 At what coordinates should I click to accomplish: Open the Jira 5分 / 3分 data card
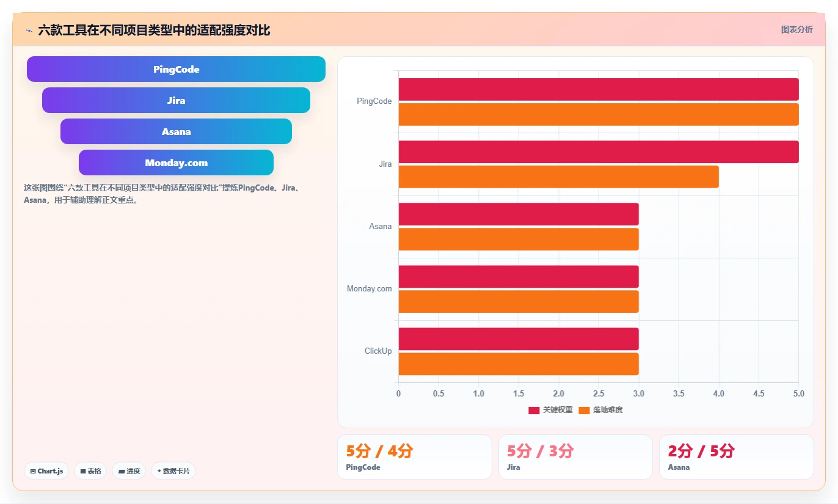coord(575,457)
